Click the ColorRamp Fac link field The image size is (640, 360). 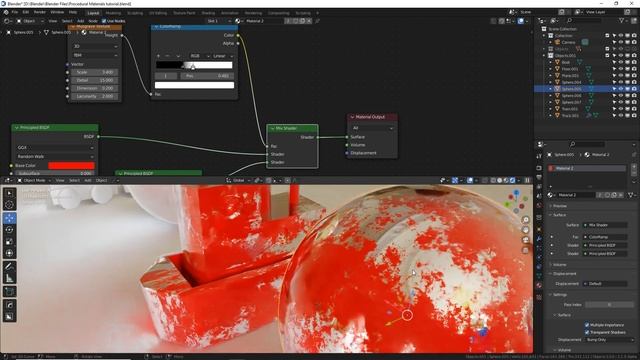pos(605,237)
